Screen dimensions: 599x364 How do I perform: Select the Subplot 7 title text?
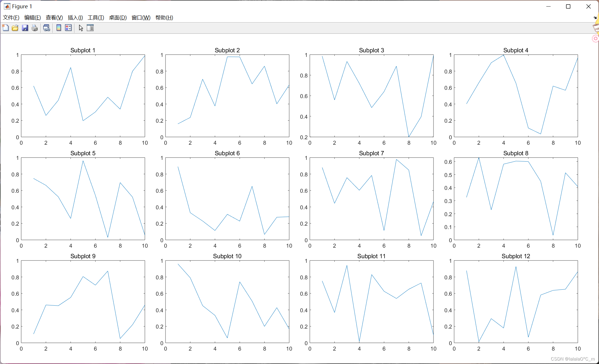[372, 153]
